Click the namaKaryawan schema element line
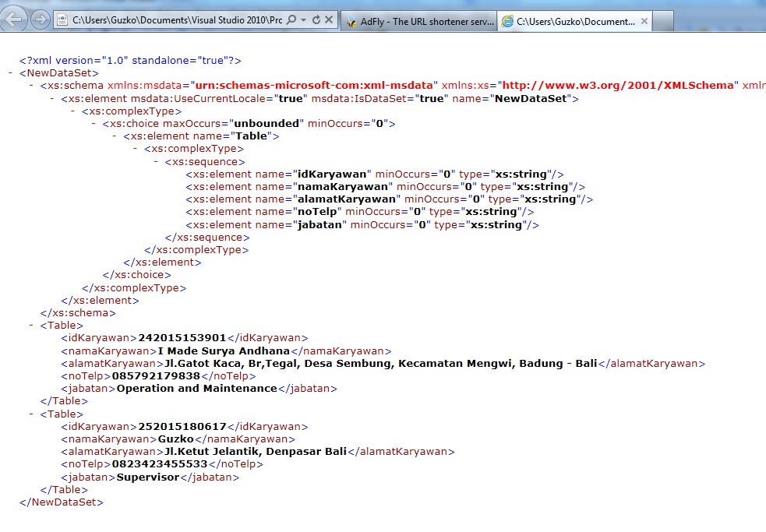766x532 pixels. coord(386,187)
